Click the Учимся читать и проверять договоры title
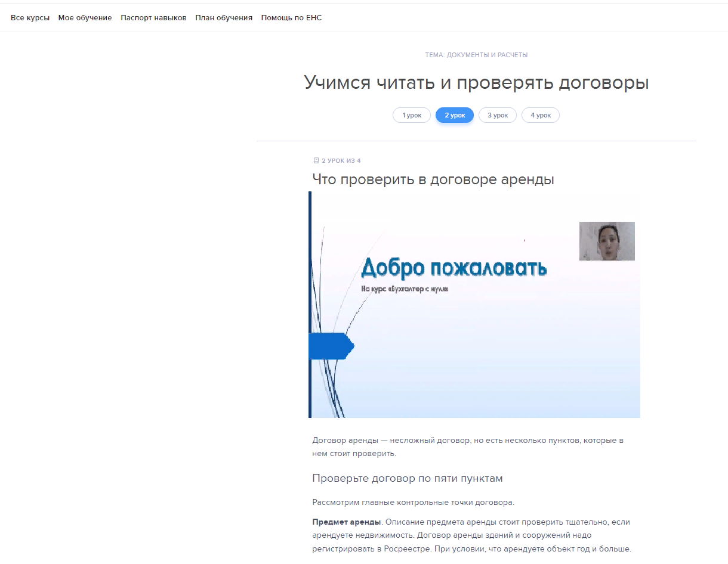Image resolution: width=728 pixels, height=564 pixels. click(476, 82)
